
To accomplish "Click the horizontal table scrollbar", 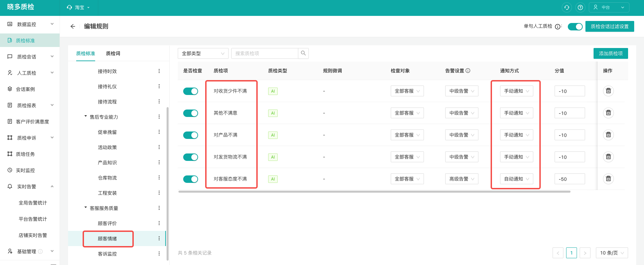I will point(374,192).
